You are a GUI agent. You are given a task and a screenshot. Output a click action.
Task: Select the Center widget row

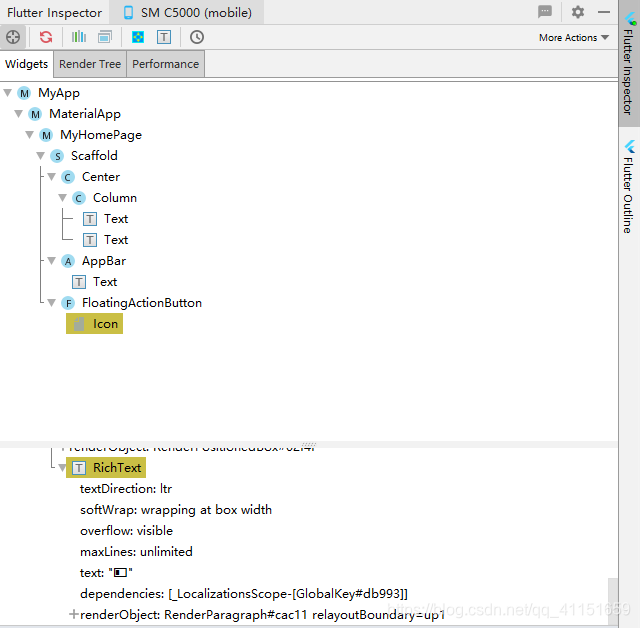coord(101,177)
